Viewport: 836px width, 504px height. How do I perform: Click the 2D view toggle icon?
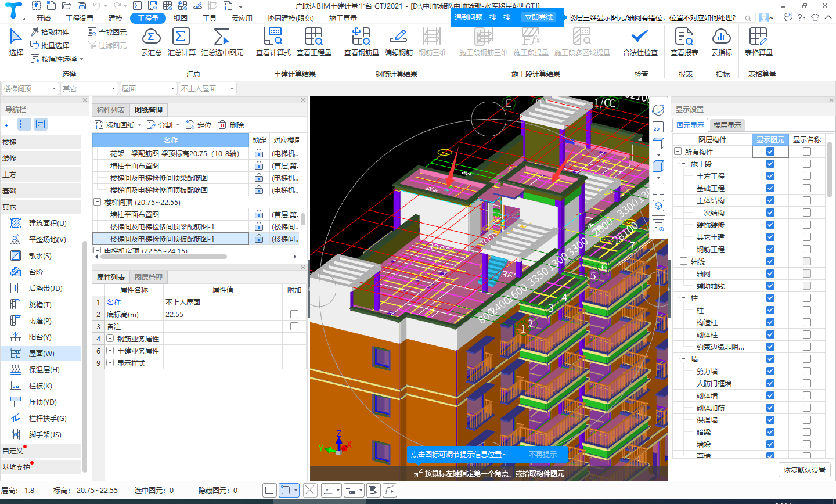(658, 127)
